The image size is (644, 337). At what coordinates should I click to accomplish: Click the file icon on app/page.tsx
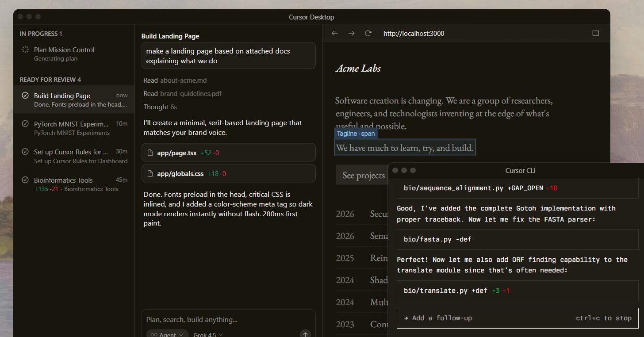pyautogui.click(x=150, y=153)
